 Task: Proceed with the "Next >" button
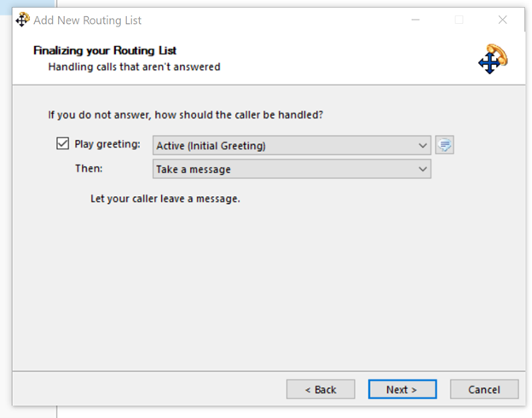coord(402,389)
